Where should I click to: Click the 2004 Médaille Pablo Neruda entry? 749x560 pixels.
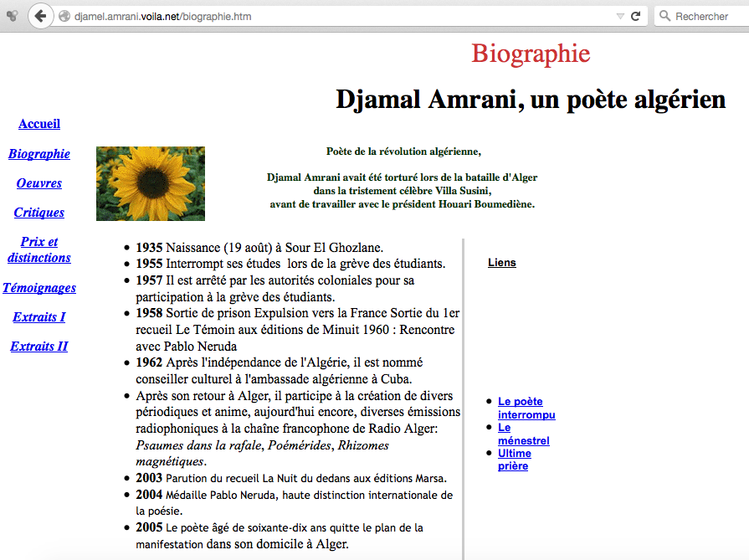tap(295, 503)
